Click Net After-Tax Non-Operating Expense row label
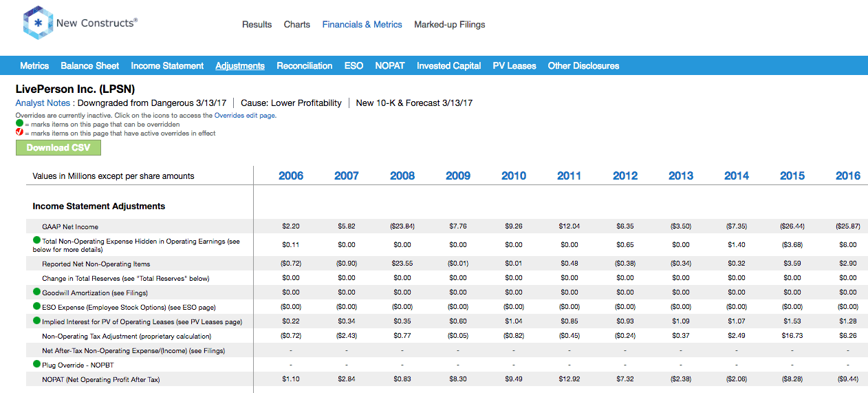 (133, 351)
